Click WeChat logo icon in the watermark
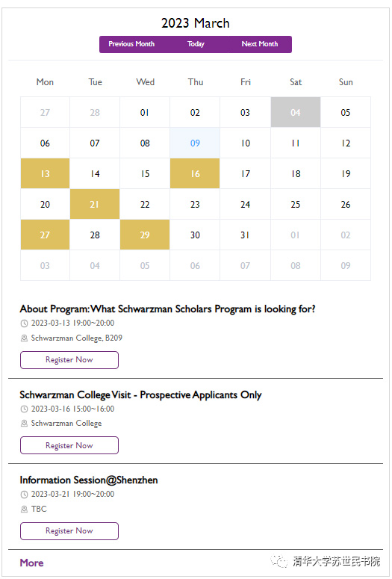Image resolution: width=392 pixels, height=579 pixels. click(x=279, y=561)
